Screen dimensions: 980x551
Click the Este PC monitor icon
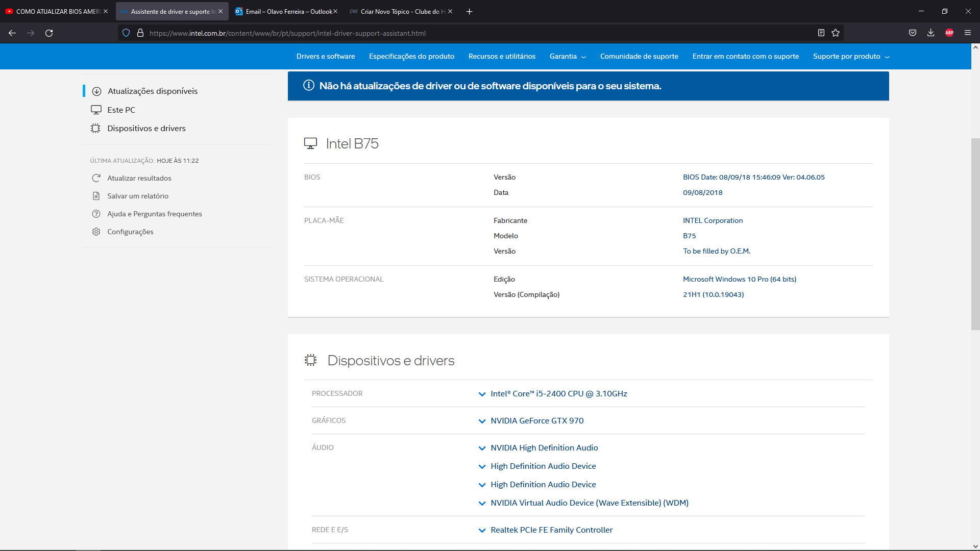(96, 110)
